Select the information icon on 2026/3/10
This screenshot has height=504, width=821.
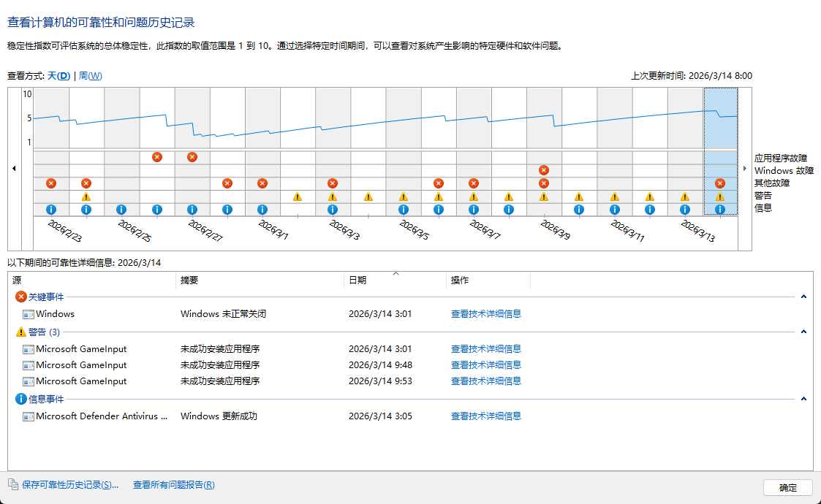click(579, 210)
